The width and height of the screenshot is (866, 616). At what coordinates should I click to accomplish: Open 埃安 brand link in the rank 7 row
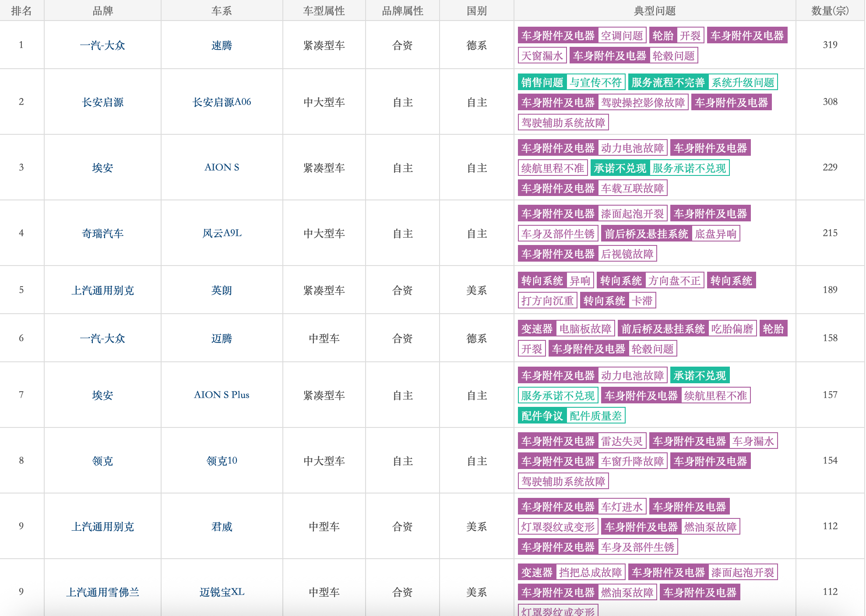[102, 395]
